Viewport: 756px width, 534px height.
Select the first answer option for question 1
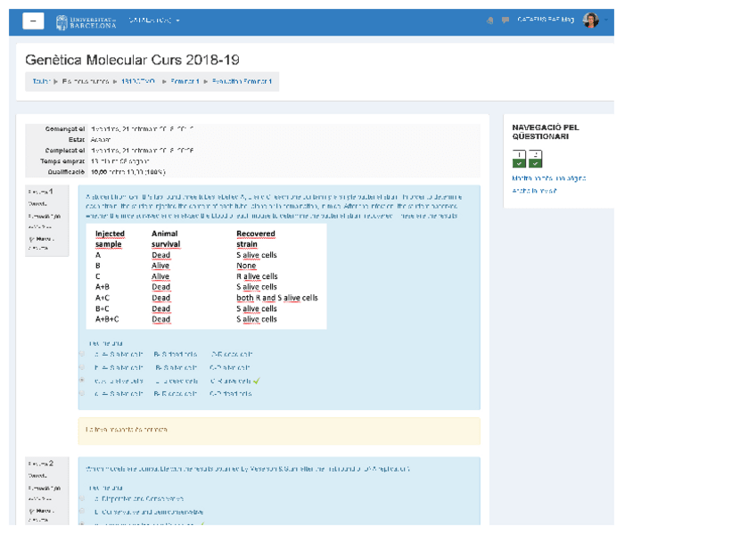click(82, 353)
